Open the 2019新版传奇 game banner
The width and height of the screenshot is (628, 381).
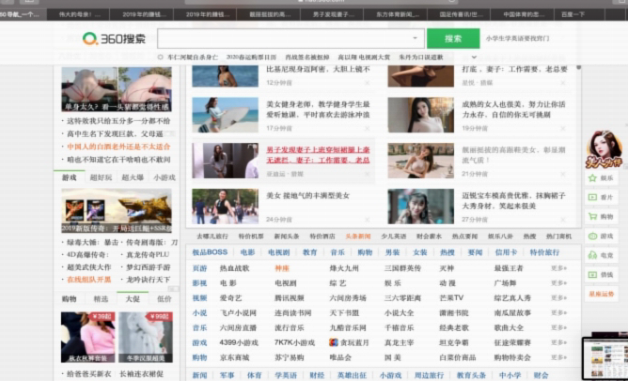click(117, 211)
